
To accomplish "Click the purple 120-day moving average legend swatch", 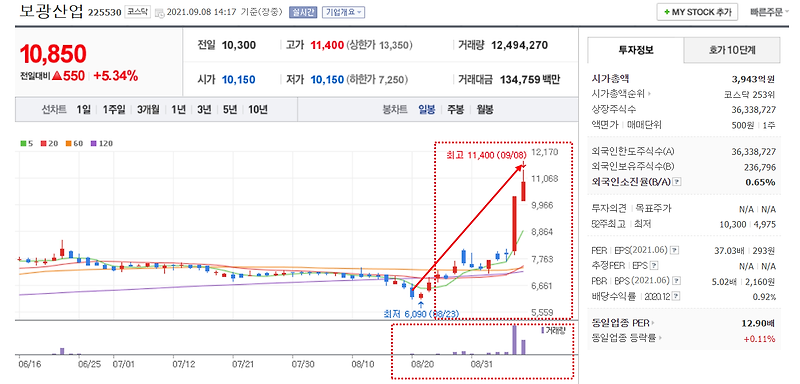I will point(93,144).
